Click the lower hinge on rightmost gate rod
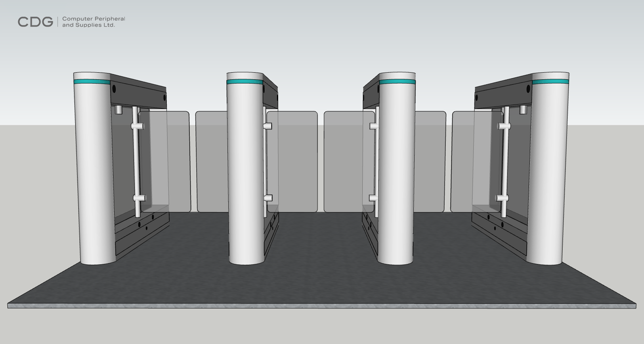 pyautogui.click(x=502, y=198)
